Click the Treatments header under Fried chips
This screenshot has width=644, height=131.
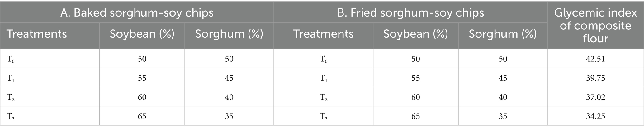pyautogui.click(x=323, y=34)
